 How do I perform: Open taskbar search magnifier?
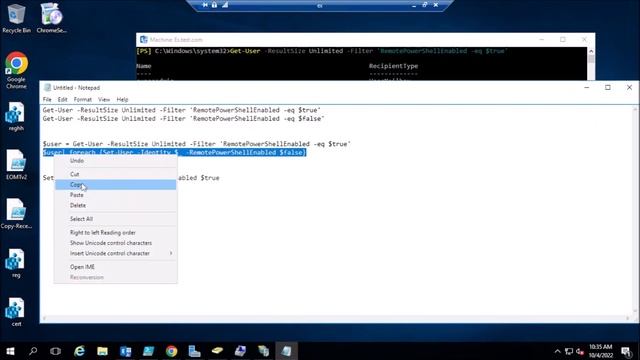tap(33, 351)
